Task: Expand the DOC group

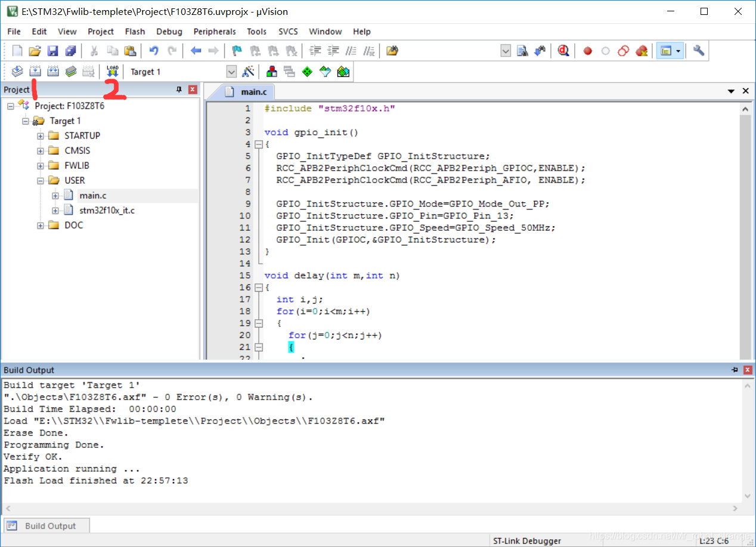Action: (40, 225)
